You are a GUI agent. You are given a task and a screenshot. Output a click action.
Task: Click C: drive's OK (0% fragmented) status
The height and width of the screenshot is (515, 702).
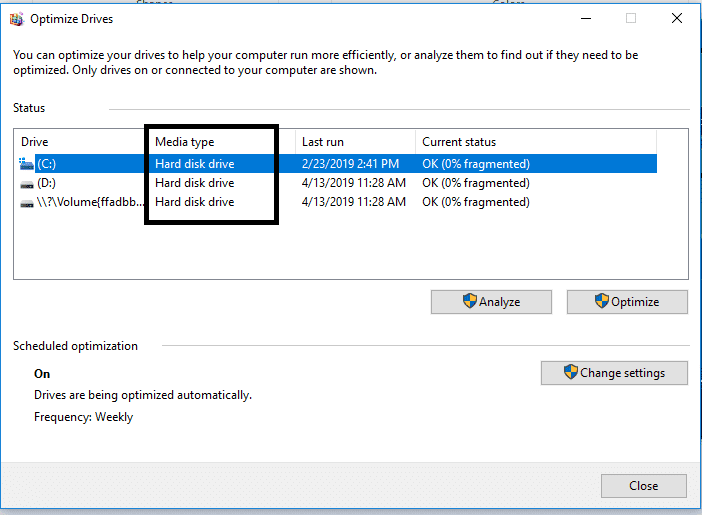(476, 164)
